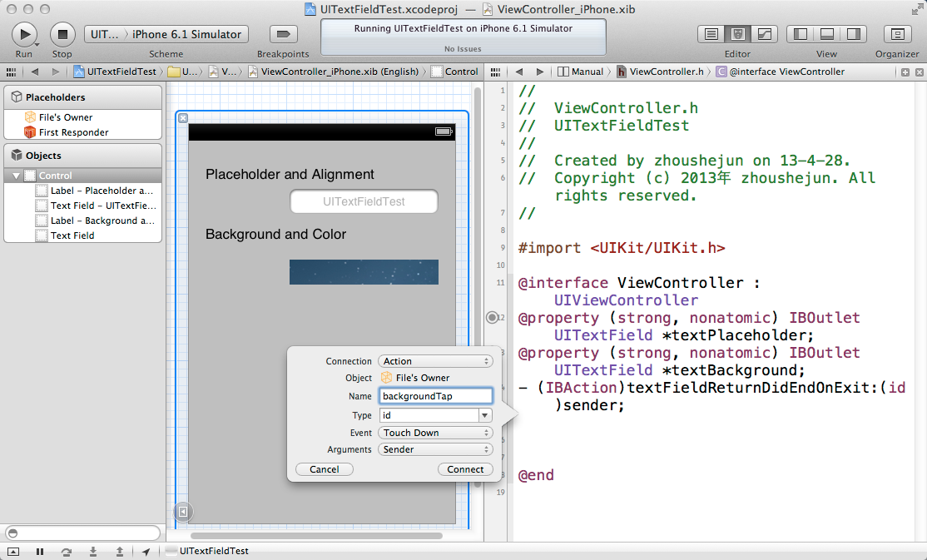Open @interface ViewController breadcrumb
Viewport: 927px width, 560px height.
coord(781,72)
